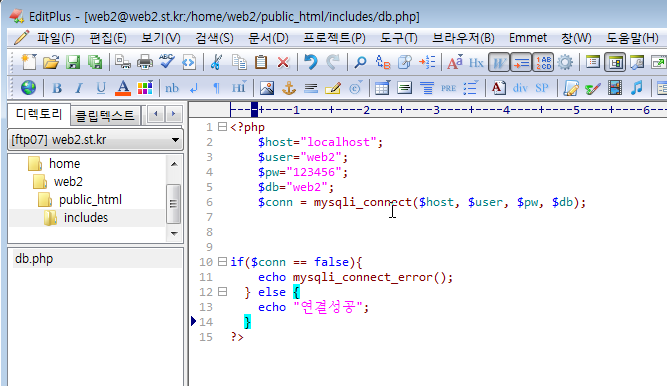
Task: Open the 편집(E) menu
Action: (108, 38)
